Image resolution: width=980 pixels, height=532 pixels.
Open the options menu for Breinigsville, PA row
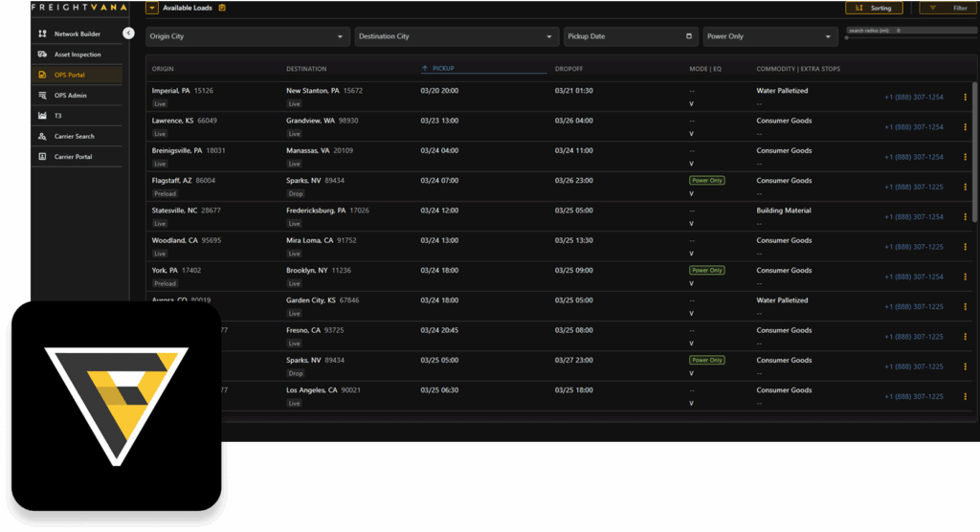pyautogui.click(x=965, y=157)
